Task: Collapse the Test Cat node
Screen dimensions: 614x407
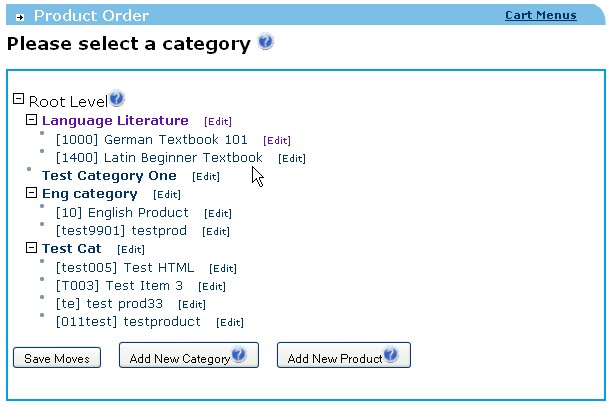Action: point(31,247)
